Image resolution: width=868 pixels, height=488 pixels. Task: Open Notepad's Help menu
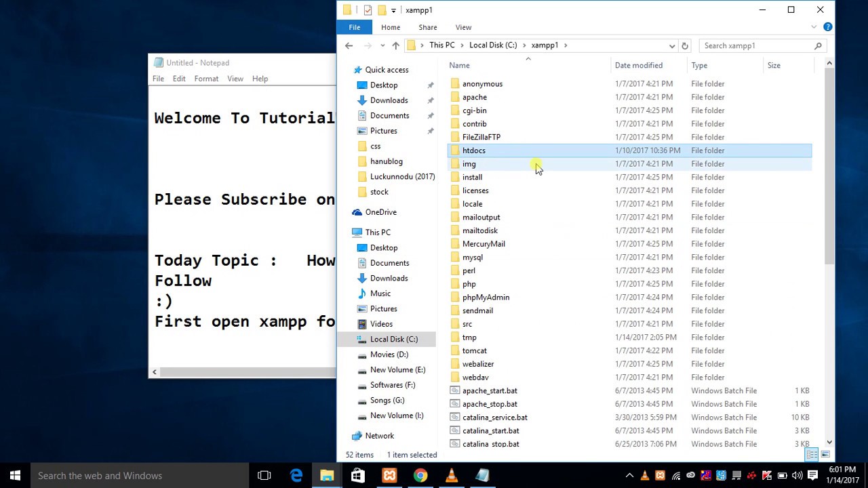click(x=260, y=79)
